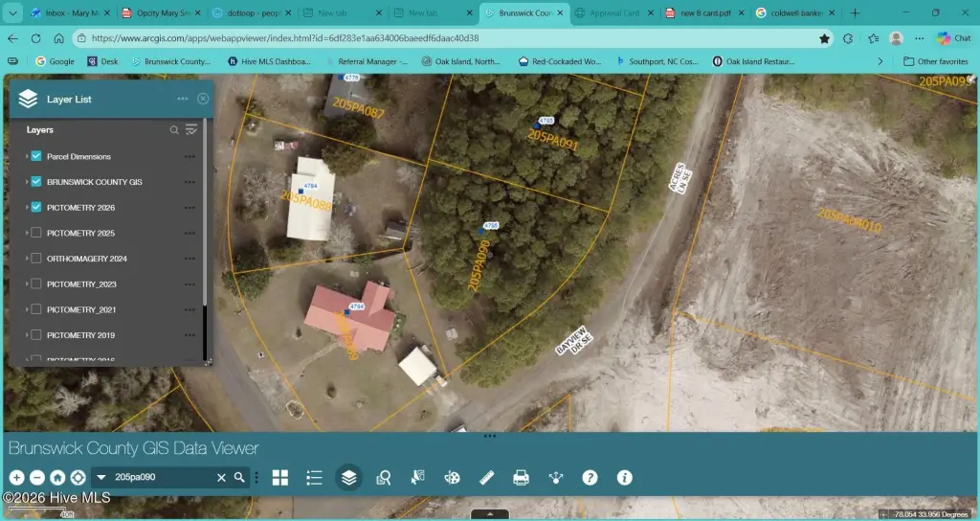The image size is (980, 521).
Task: Click the My Location target button
Action: point(78,478)
